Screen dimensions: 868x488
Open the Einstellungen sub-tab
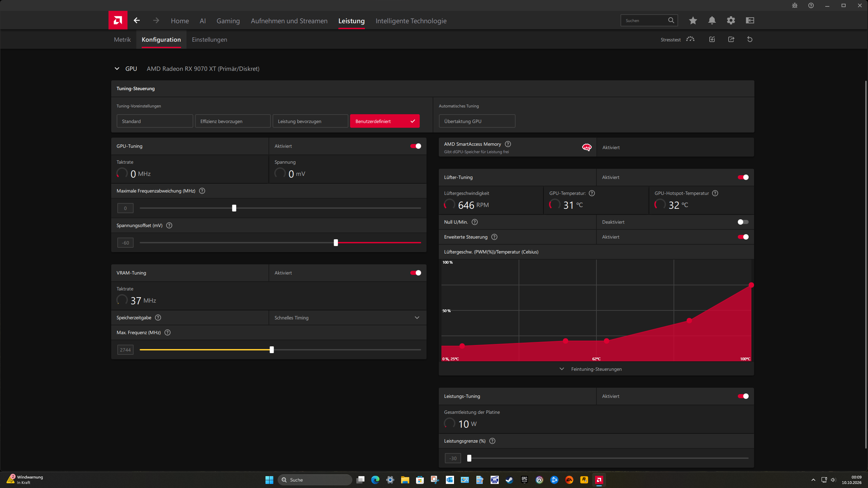(x=210, y=40)
